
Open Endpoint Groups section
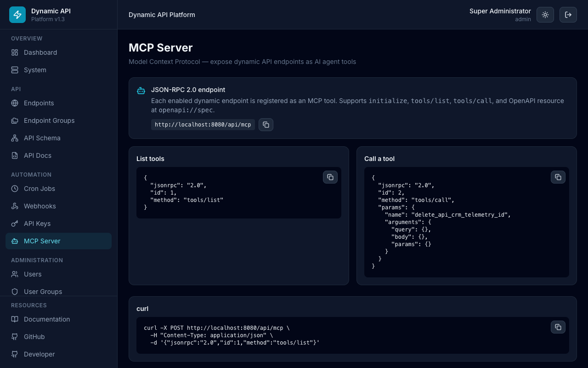pyautogui.click(x=58, y=121)
